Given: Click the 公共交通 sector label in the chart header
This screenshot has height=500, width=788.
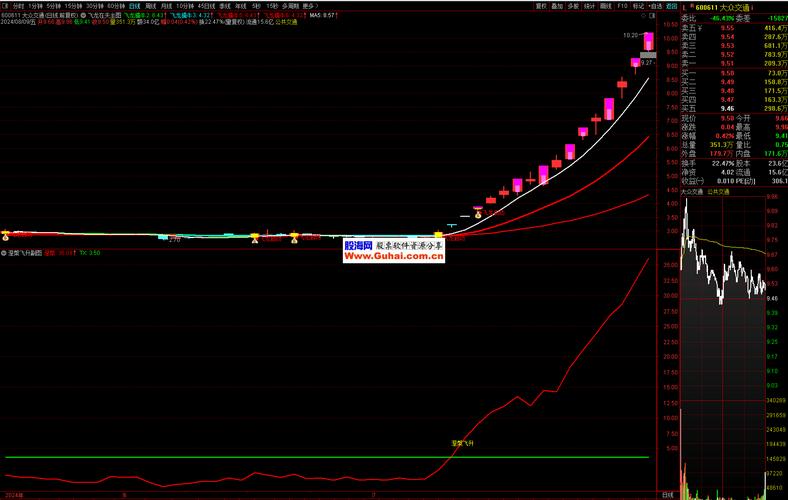Looking at the screenshot, I should point(286,22).
